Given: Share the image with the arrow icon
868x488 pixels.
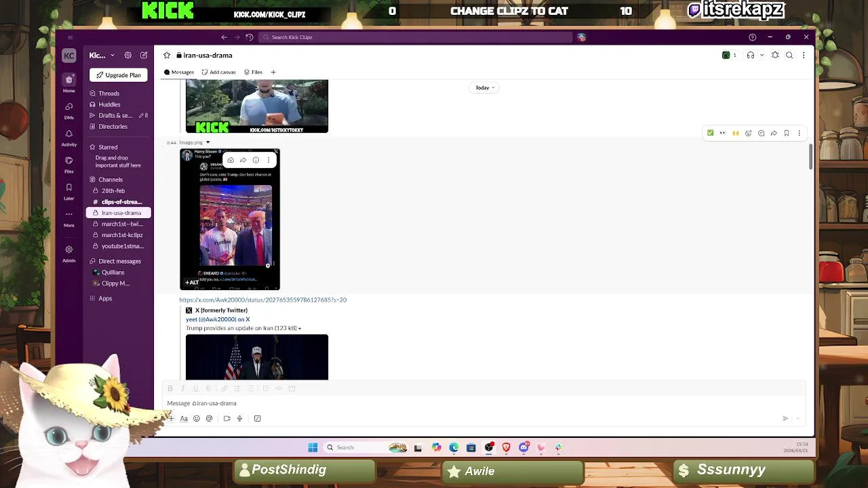Looking at the screenshot, I should 243,160.
